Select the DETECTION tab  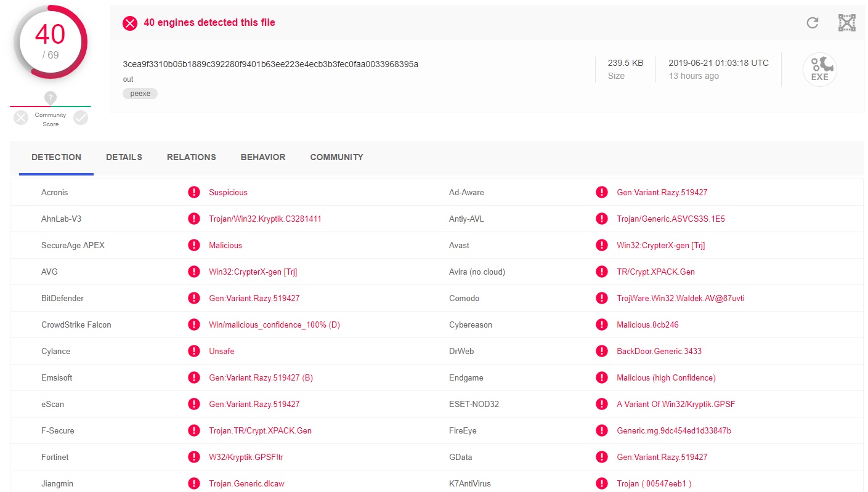click(56, 157)
